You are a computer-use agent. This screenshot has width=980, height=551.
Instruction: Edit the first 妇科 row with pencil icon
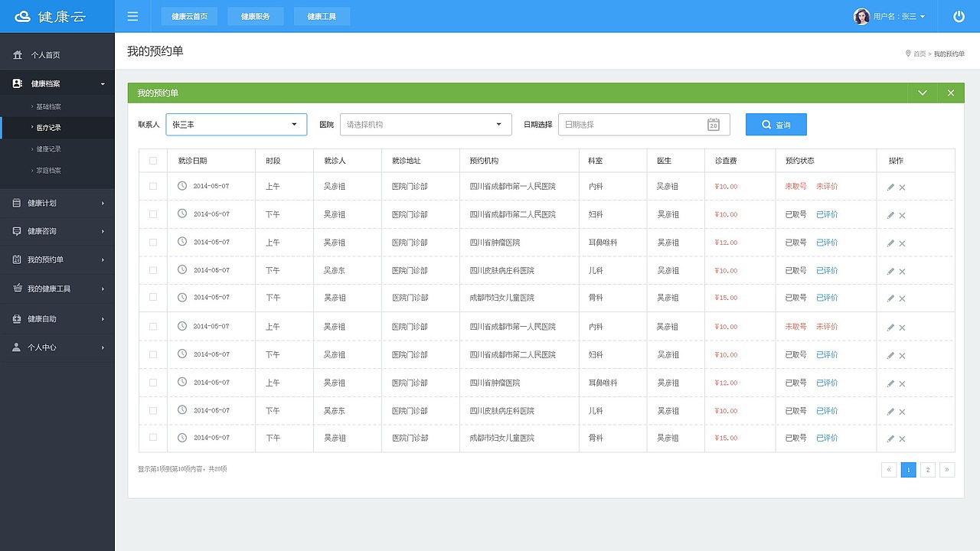pos(890,215)
